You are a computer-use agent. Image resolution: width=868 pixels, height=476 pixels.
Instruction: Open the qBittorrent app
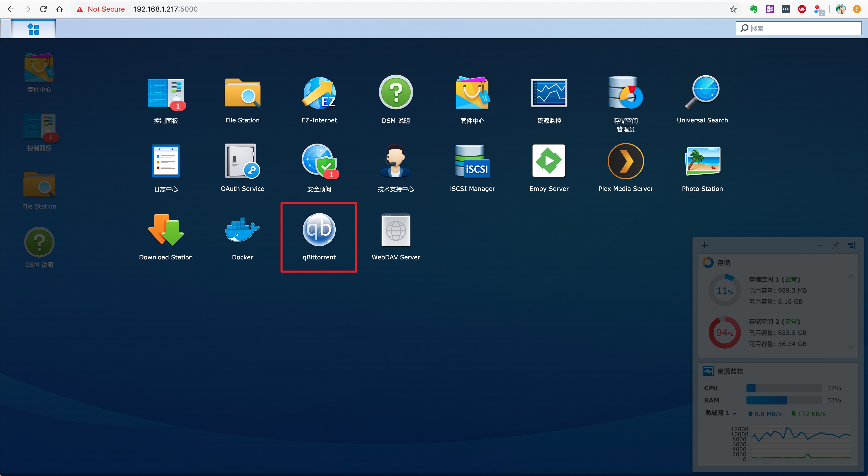tap(319, 230)
